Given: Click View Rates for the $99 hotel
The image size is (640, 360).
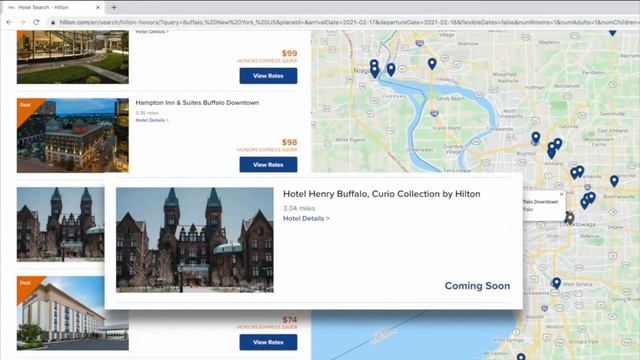Looking at the screenshot, I should (268, 76).
